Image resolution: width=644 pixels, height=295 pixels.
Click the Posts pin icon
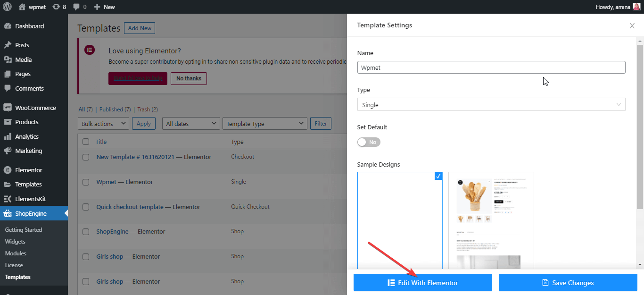8,45
